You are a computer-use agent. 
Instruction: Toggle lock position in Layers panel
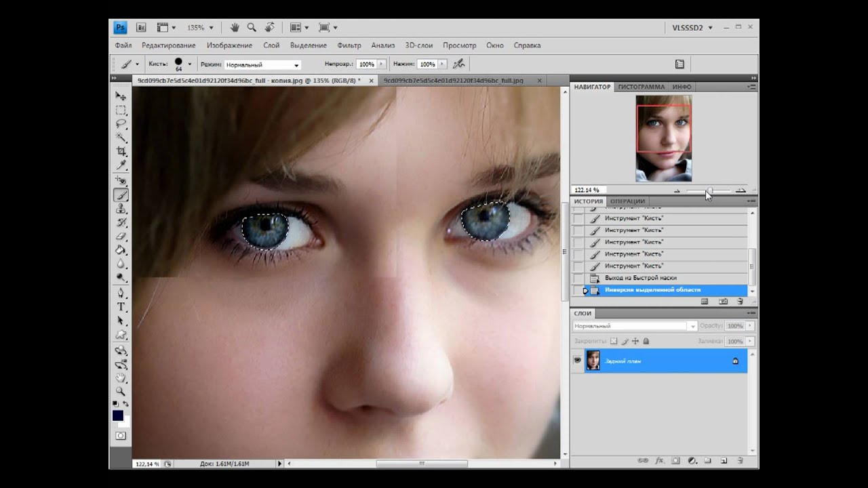(x=635, y=342)
